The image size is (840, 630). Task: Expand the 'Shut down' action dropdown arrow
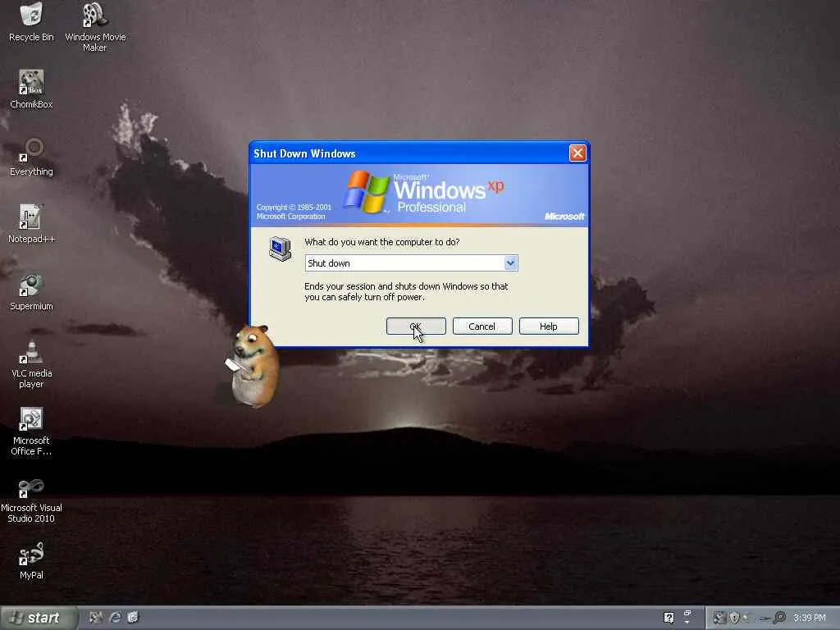[510, 263]
